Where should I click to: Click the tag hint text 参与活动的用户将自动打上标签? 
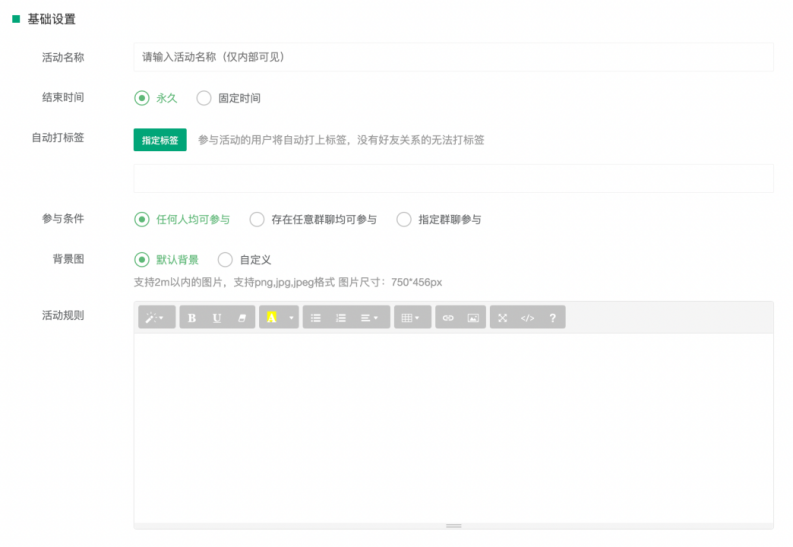coord(272,140)
